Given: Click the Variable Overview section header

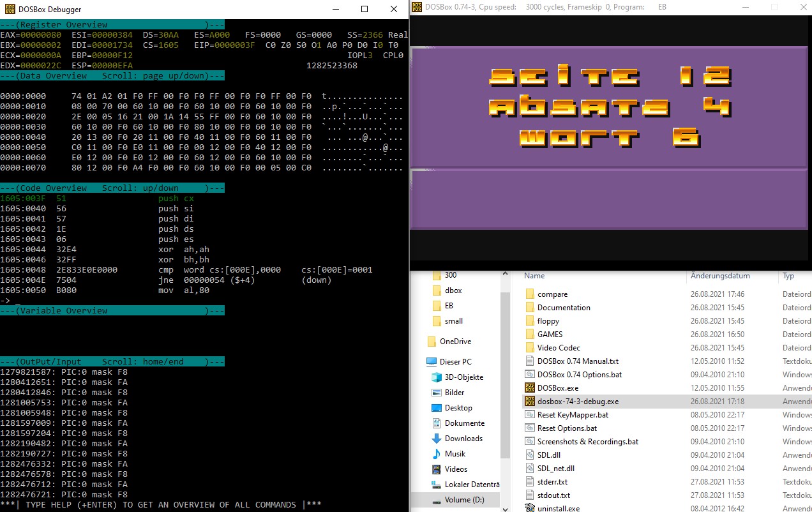Looking at the screenshot, I should 112,311.
